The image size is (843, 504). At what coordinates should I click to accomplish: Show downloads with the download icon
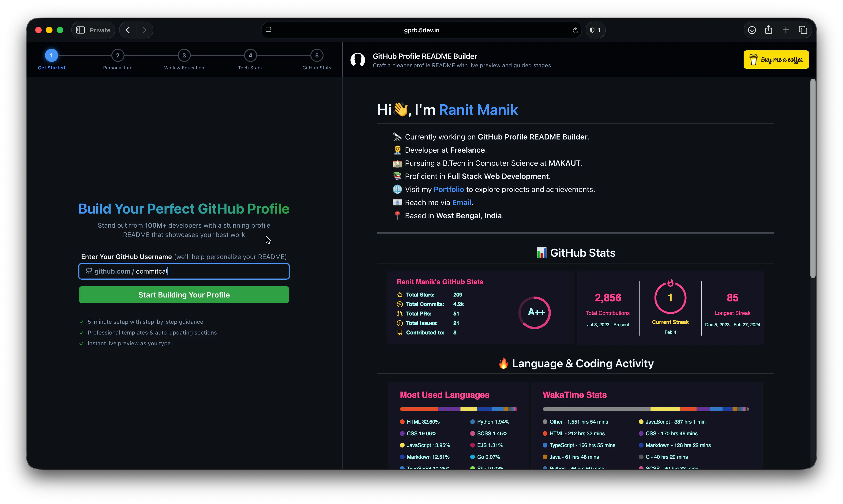pyautogui.click(x=752, y=30)
